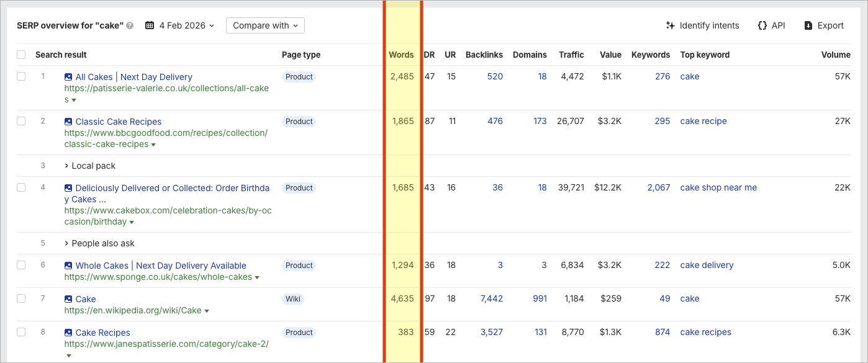Image resolution: width=868 pixels, height=363 pixels.
Task: Click image icon beside Cake Recipes result
Action: coord(68,333)
